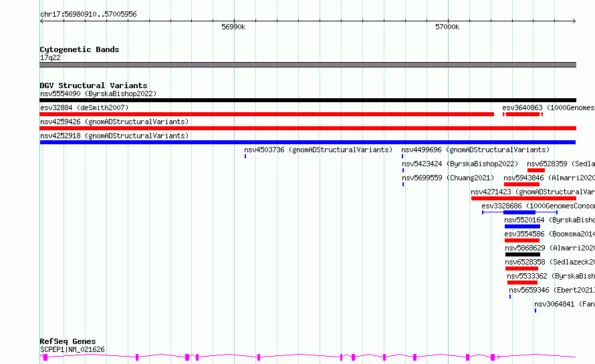Screen dimensions: 595x364
Task: Select the esv32884 red variant bar
Action: tap(267, 114)
